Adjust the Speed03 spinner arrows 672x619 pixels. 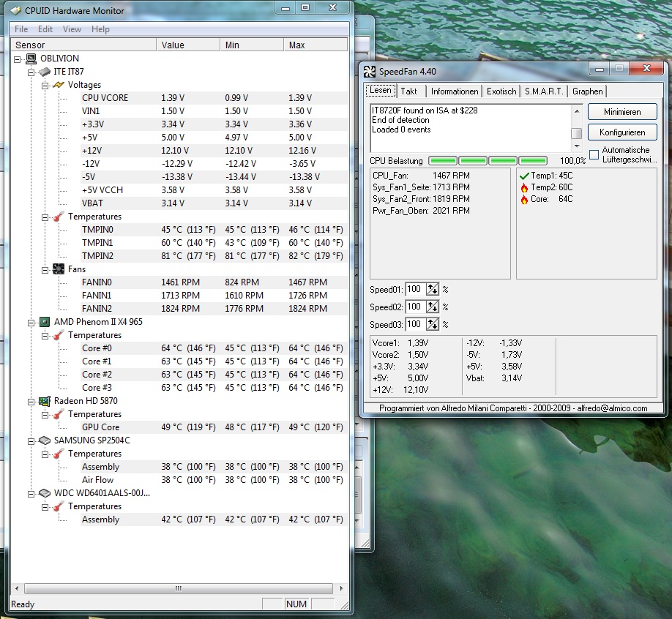(x=433, y=325)
